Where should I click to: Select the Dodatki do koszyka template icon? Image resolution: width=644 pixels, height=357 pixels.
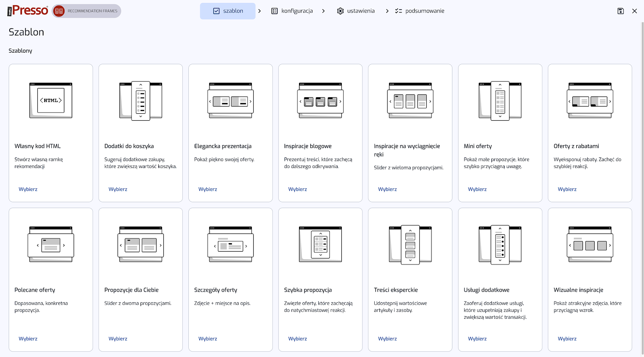140,101
